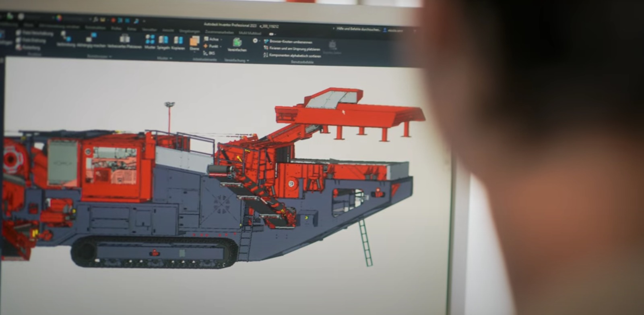The height and width of the screenshot is (315, 644).
Task: Switch to the Umgebungen ribbon tab
Action: (189, 31)
